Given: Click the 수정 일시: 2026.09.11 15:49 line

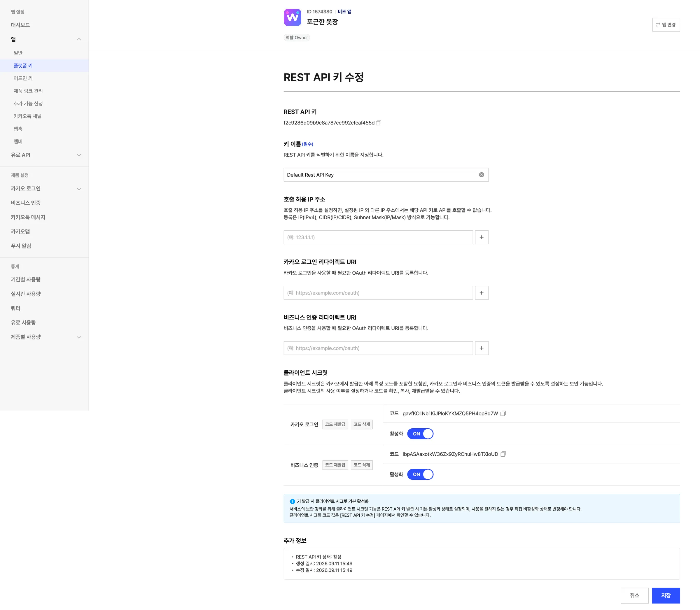Looking at the screenshot, I should 324,570.
